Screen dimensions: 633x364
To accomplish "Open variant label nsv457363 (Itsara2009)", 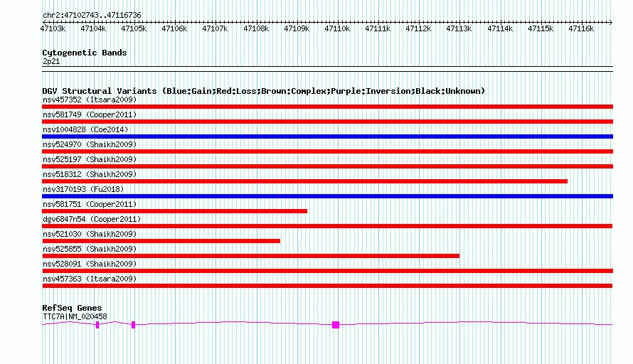I will coord(90,279).
